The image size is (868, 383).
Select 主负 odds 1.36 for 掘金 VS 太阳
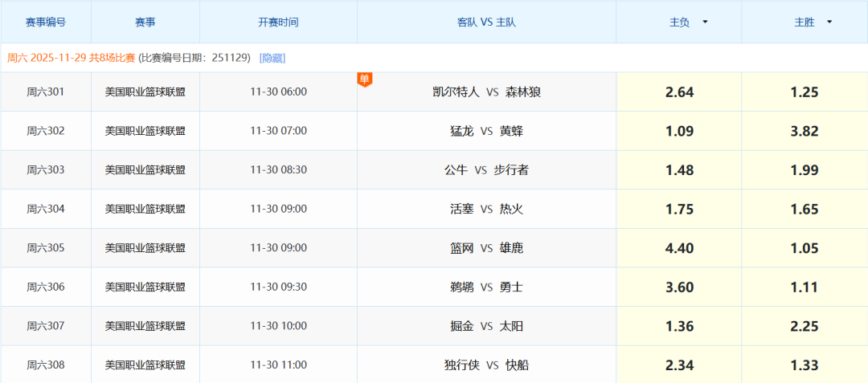(679, 327)
